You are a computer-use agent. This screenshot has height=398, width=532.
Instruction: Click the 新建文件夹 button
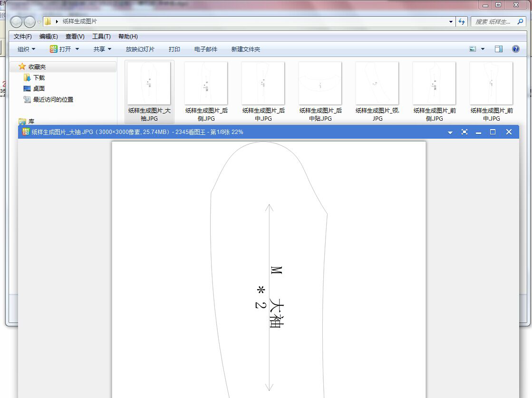click(245, 49)
